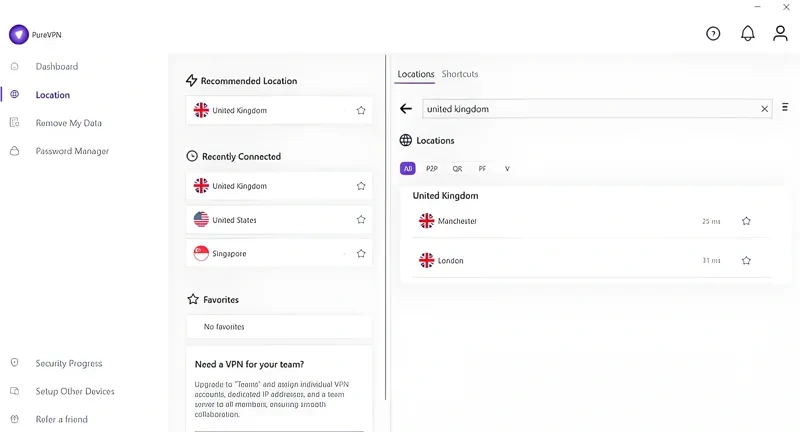Click the Favorites star header icon
Viewport: 800px width, 432px height.
coord(193,299)
